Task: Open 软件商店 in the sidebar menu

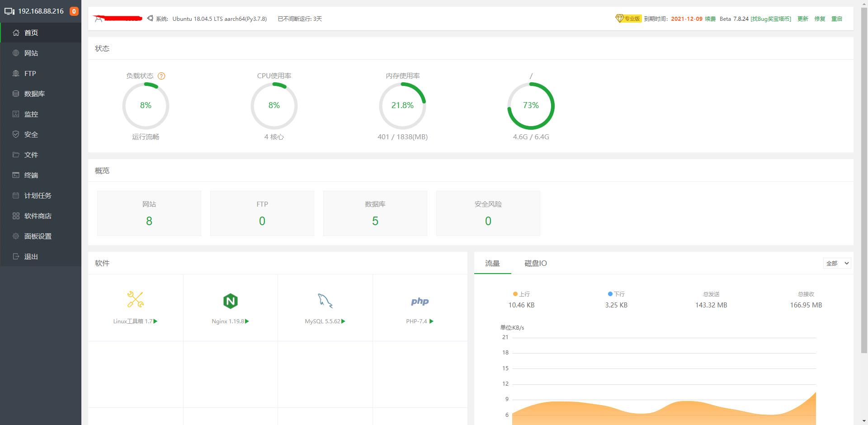Action: (41, 216)
